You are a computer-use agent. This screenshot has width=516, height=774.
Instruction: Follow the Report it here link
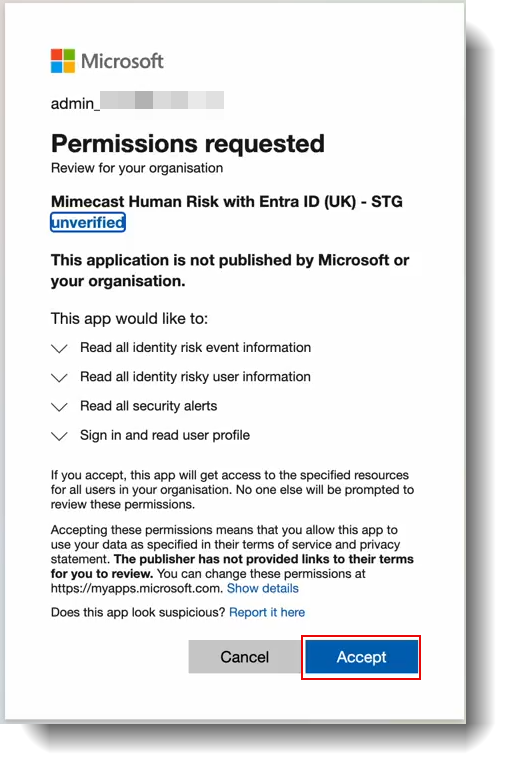(x=267, y=613)
